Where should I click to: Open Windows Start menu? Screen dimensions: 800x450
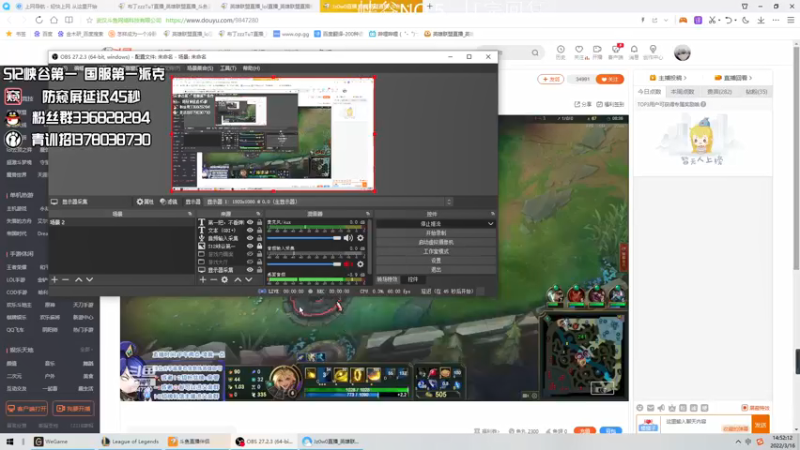pos(10,442)
